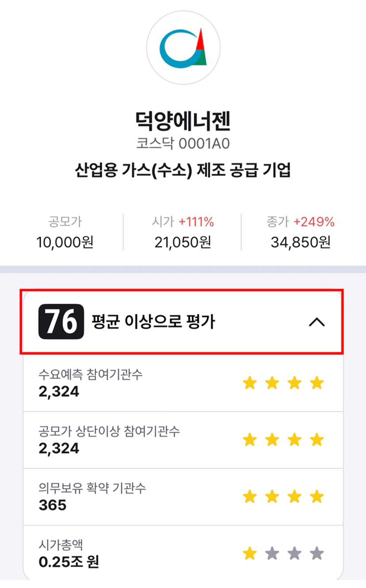
Task: Select the 평균 이상으로 평가 heading text
Action: 153,322
